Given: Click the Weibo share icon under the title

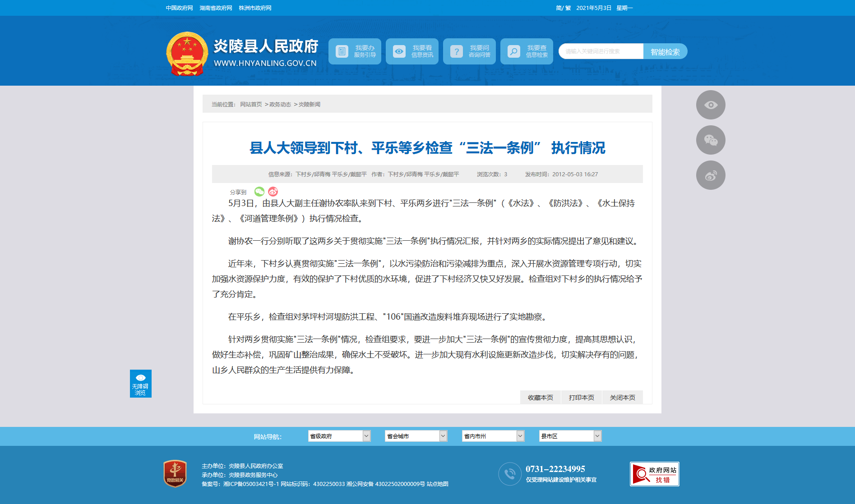Looking at the screenshot, I should (273, 192).
